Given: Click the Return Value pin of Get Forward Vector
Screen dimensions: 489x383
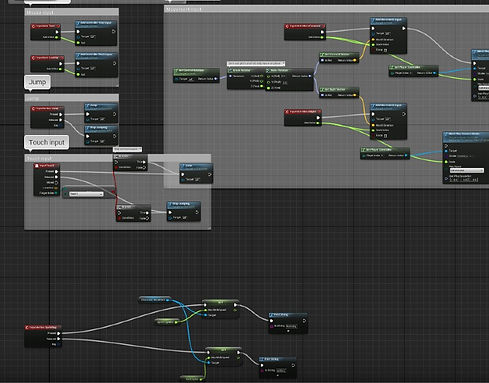Looking at the screenshot, I should click(354, 60).
